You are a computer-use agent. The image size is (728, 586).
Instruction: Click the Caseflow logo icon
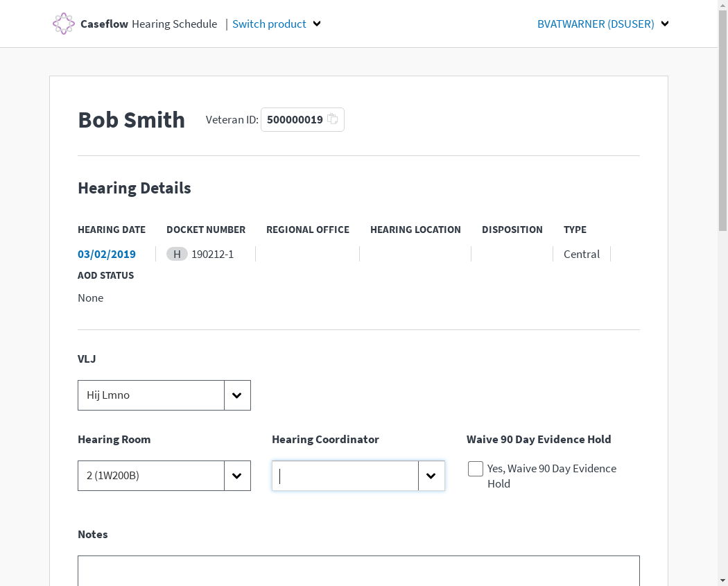pos(64,24)
